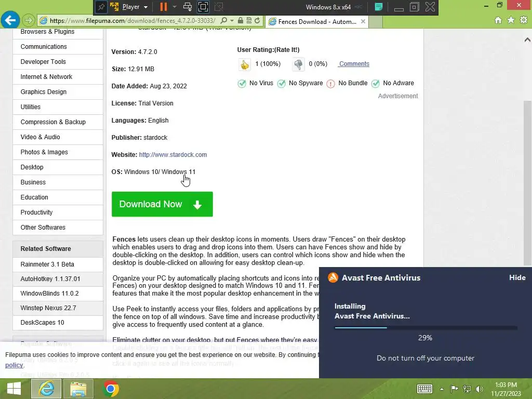Click the browser back arrow button

point(10,20)
